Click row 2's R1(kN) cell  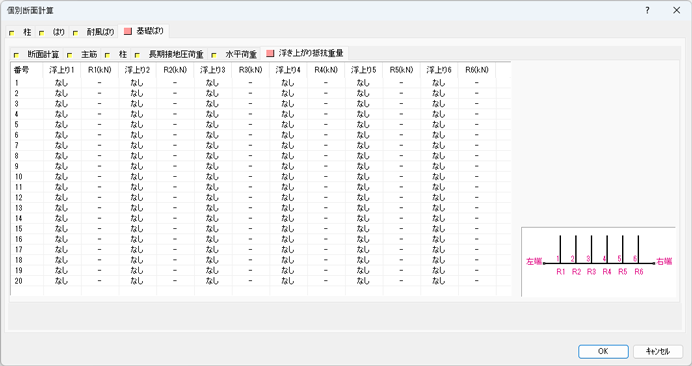pyautogui.click(x=100, y=93)
